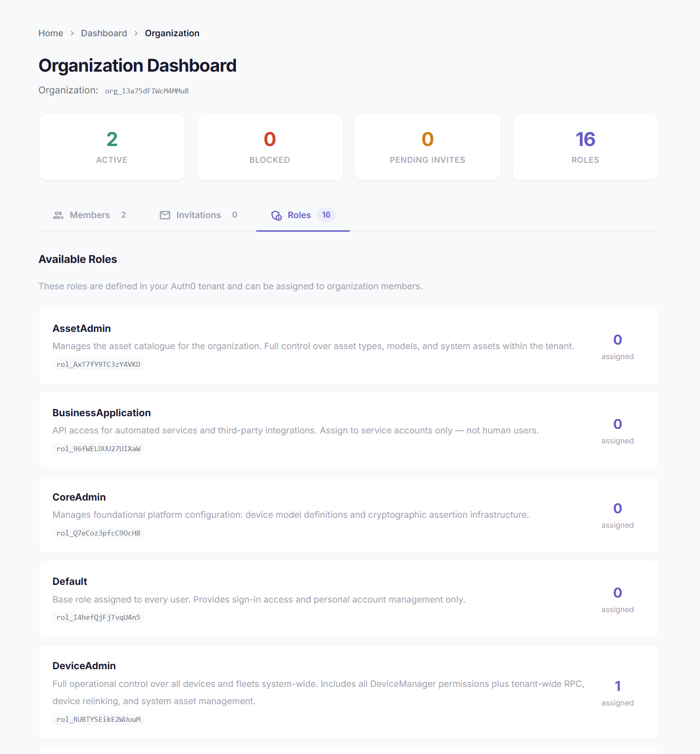This screenshot has width=700, height=754.
Task: Click the Blocked stat card
Action: 270,147
